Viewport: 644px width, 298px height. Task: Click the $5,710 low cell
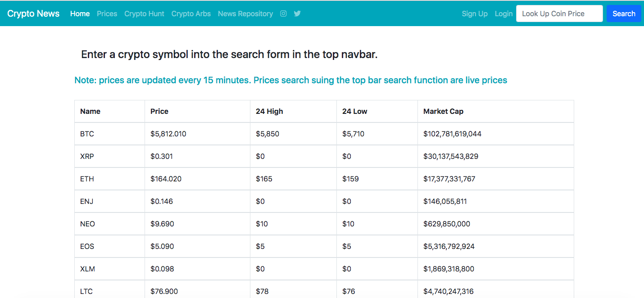pyautogui.click(x=377, y=134)
